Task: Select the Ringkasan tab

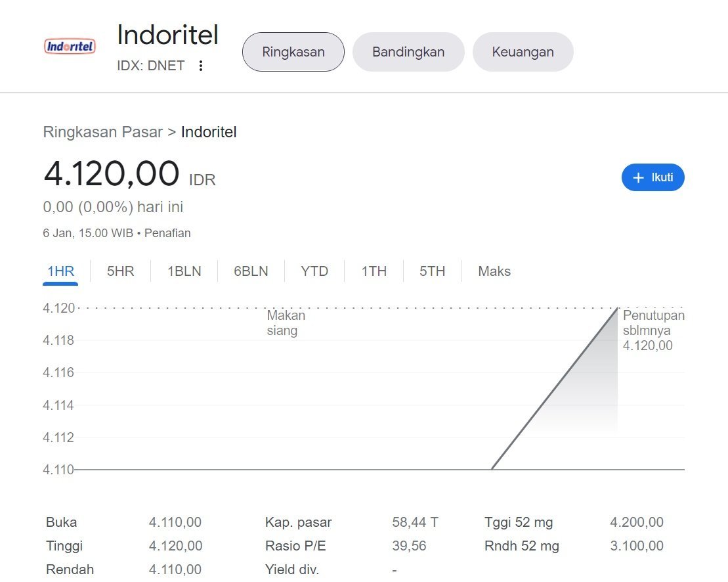Action: pos(293,52)
